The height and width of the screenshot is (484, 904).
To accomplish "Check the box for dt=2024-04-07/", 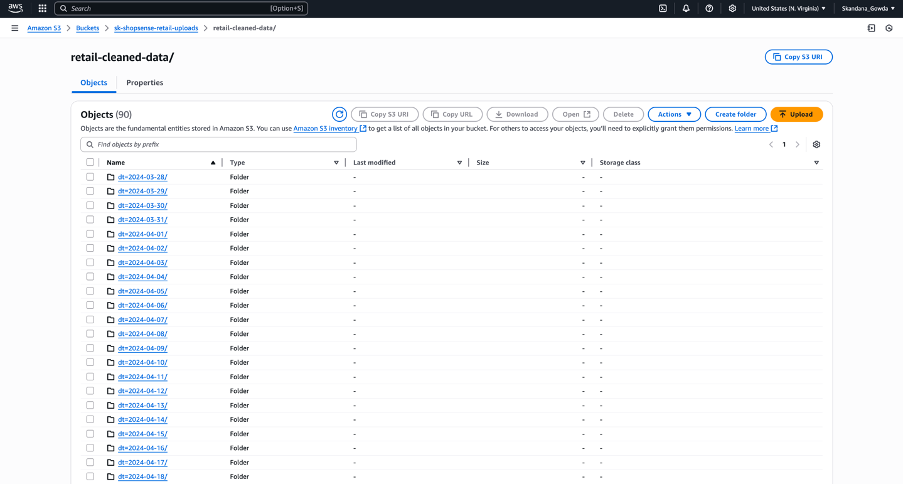I will pos(90,319).
